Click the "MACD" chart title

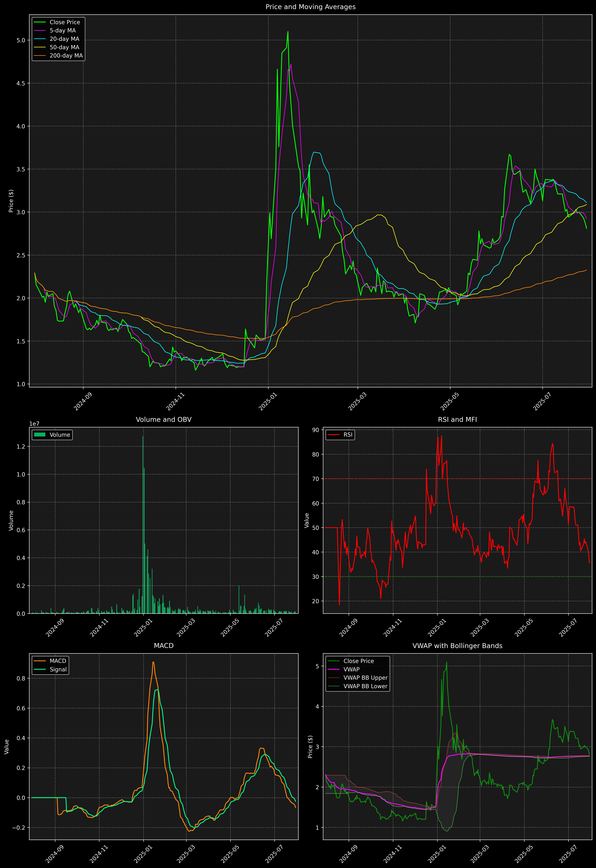[164, 646]
